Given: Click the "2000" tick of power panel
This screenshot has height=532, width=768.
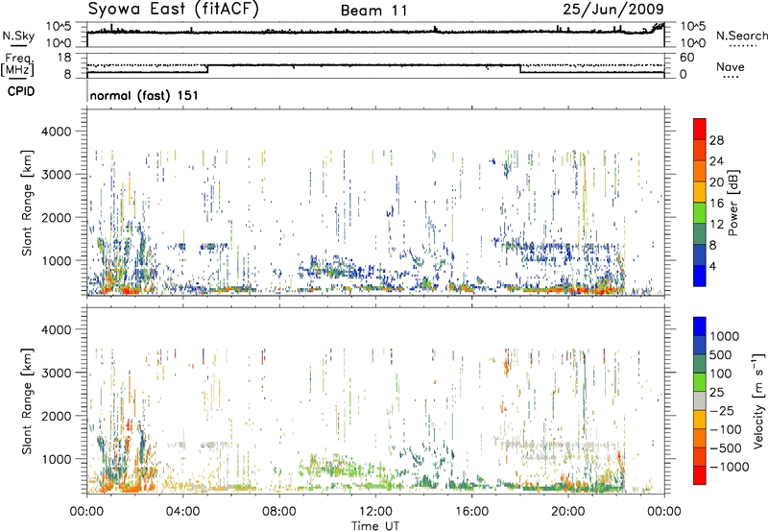Looking at the screenshot, I should click(x=56, y=218).
